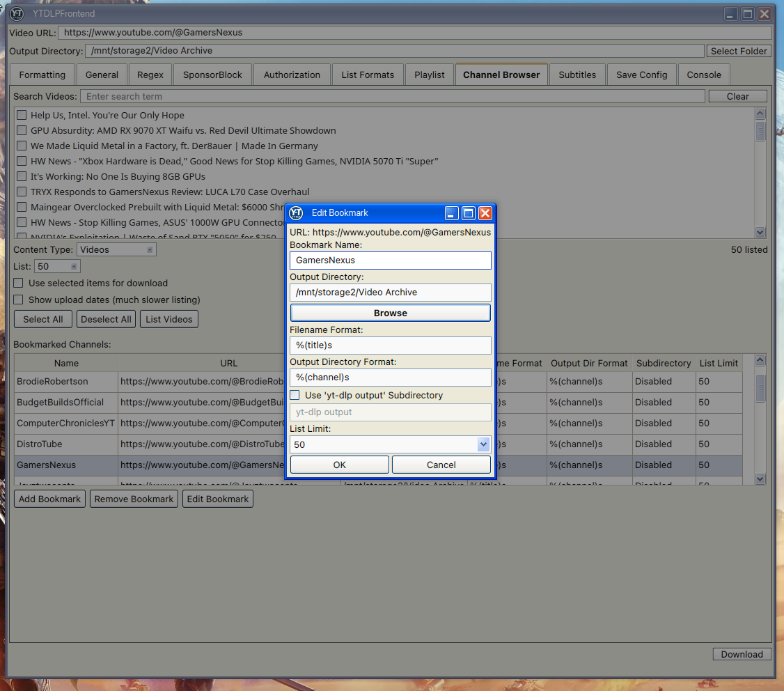The height and width of the screenshot is (691, 784).
Task: Check video 'GPU Absurdity: AMD RX 9070 XT Waifu'
Action: coord(22,130)
